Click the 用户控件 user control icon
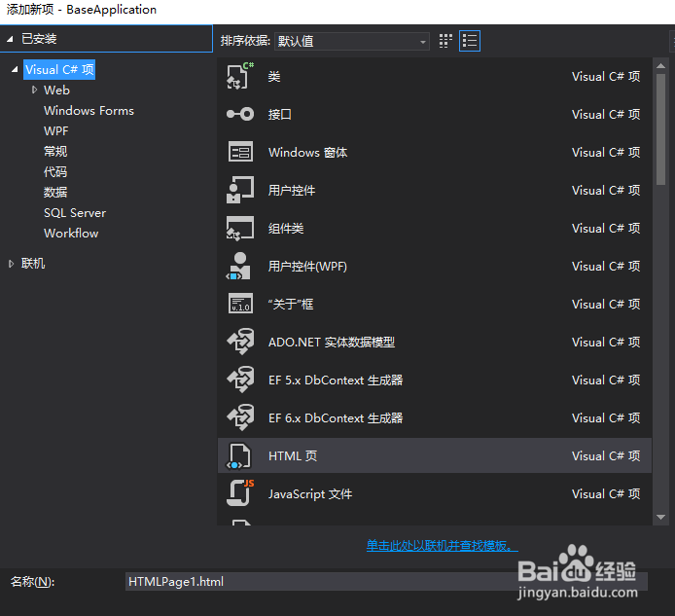 click(x=240, y=190)
